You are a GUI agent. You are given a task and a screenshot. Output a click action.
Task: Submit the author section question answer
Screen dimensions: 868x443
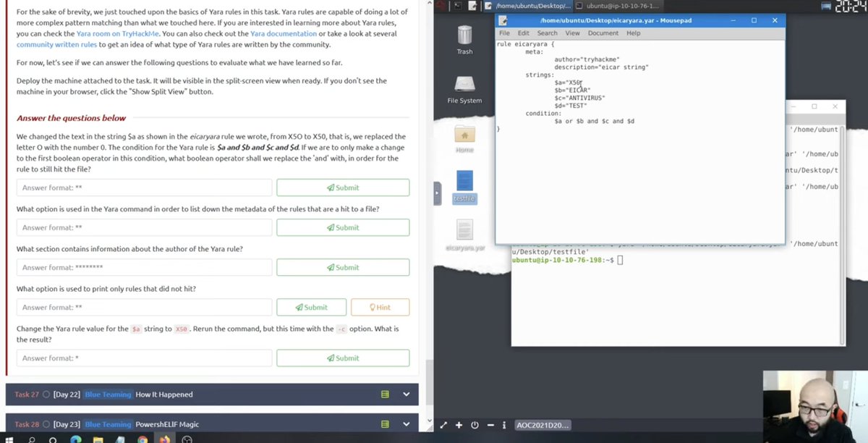coord(343,267)
